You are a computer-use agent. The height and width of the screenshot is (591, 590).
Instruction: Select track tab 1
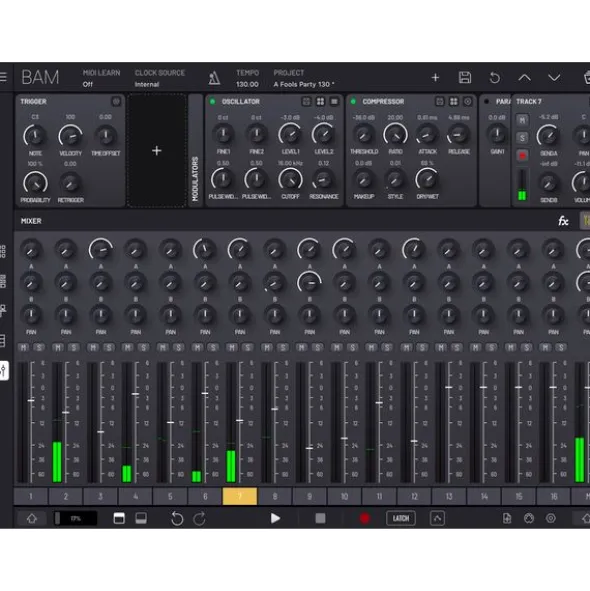[31, 496]
